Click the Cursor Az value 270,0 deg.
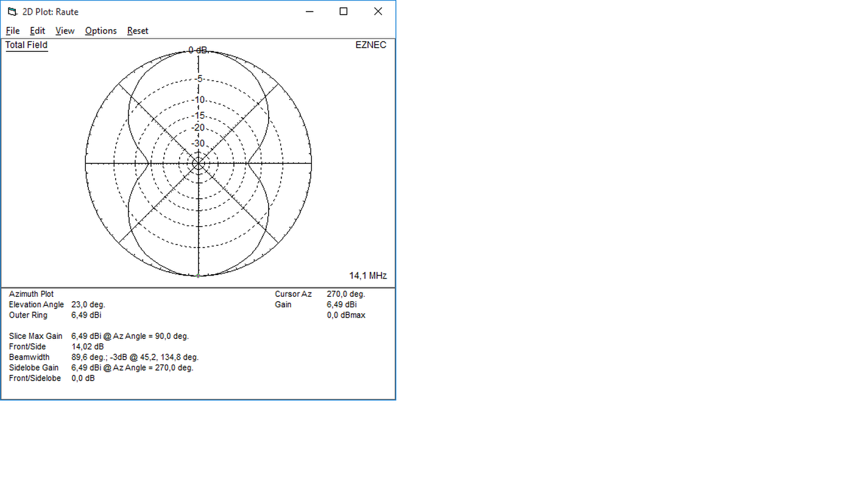This screenshot has width=868, height=487. (345, 294)
